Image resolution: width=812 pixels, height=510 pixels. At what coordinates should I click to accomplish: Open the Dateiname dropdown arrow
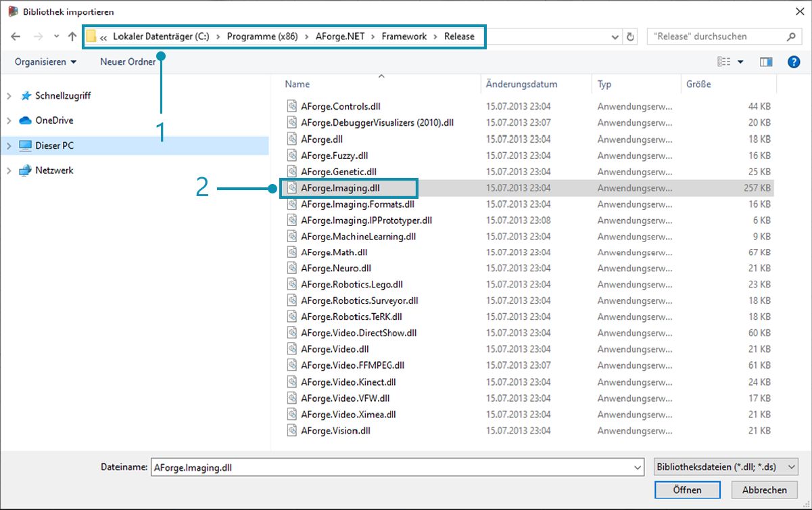(638, 467)
